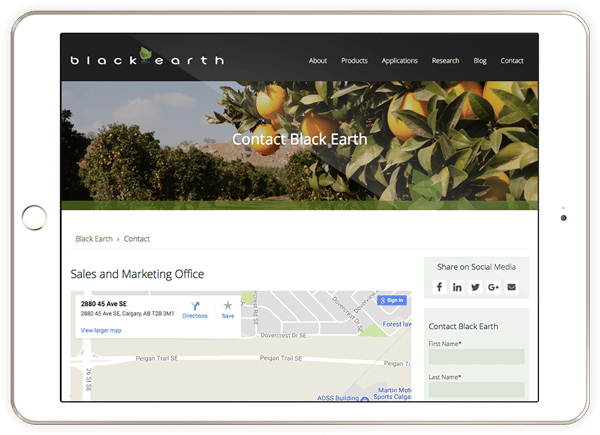The height and width of the screenshot is (435, 600).
Task: Focus the First Name input field
Action: 476,357
